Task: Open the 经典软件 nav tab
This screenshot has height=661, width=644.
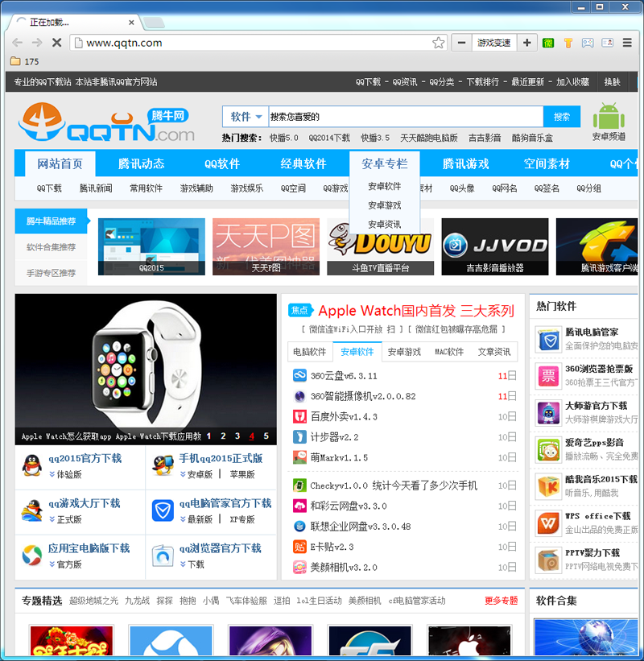Action: click(303, 163)
